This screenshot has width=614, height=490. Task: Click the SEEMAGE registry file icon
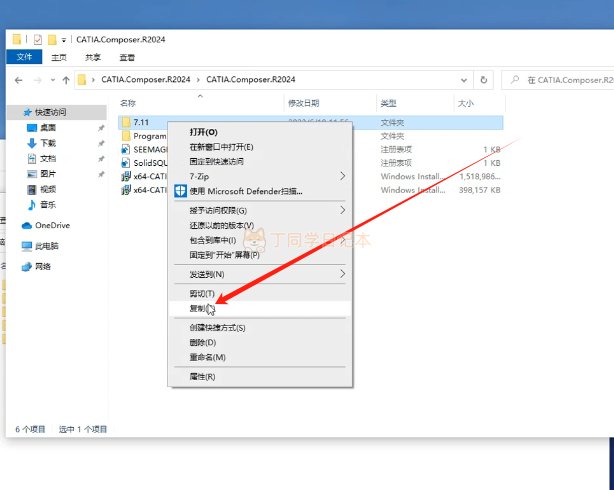[125, 148]
